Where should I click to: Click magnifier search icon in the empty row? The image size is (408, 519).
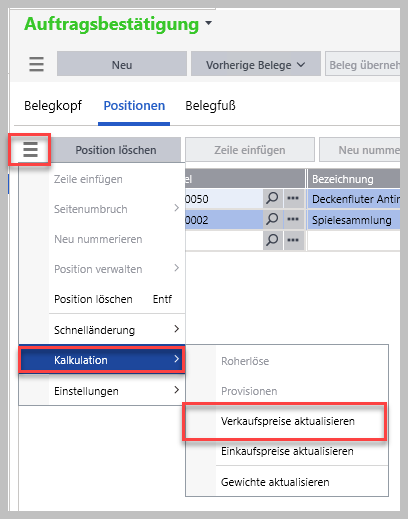(272, 240)
